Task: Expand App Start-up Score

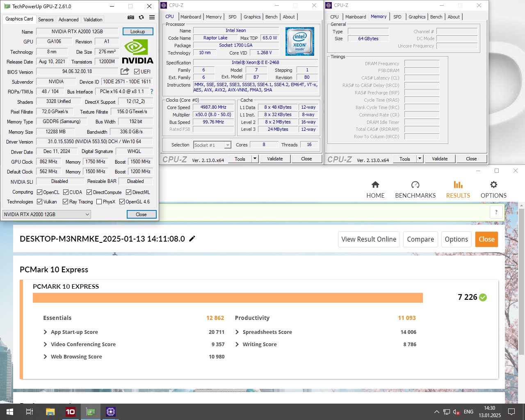Action: point(46,332)
